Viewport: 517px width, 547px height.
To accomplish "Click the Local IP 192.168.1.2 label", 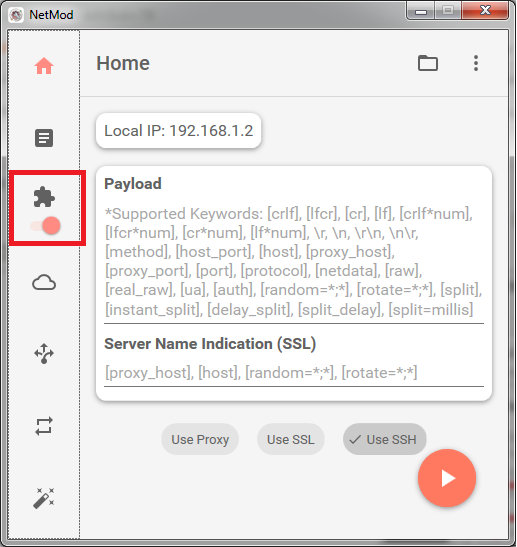I will pyautogui.click(x=179, y=131).
